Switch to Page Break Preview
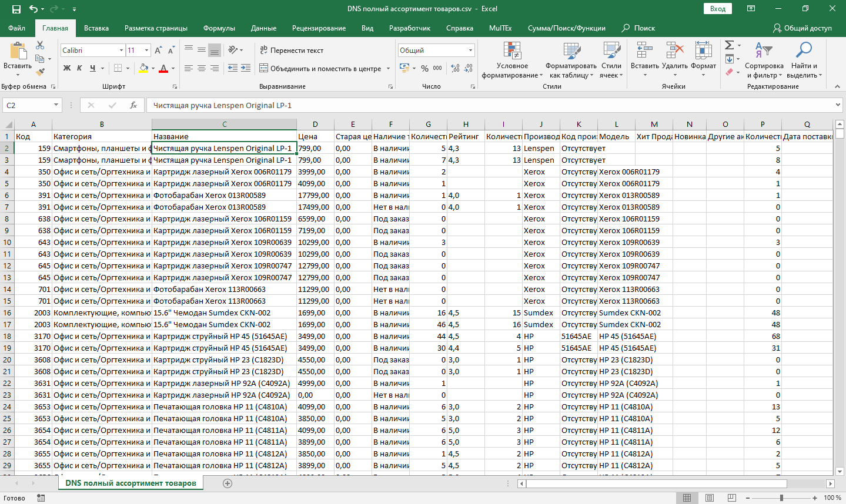 (x=731, y=498)
